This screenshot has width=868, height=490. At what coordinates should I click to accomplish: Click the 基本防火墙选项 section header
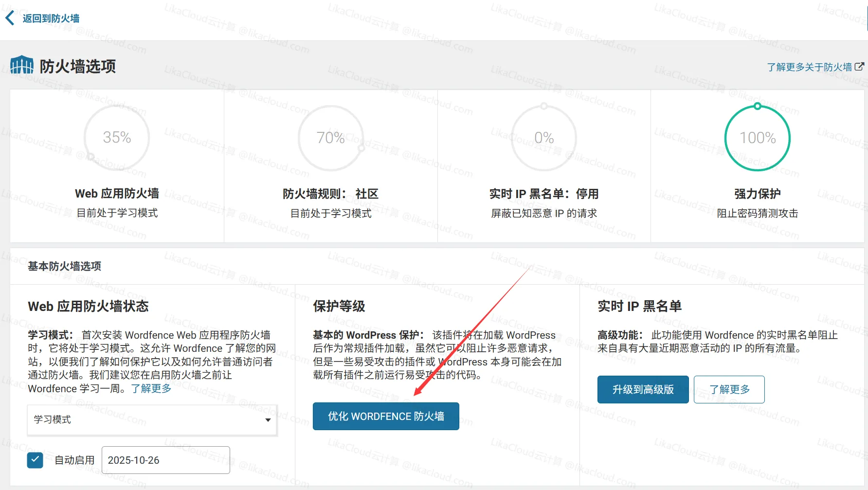64,266
